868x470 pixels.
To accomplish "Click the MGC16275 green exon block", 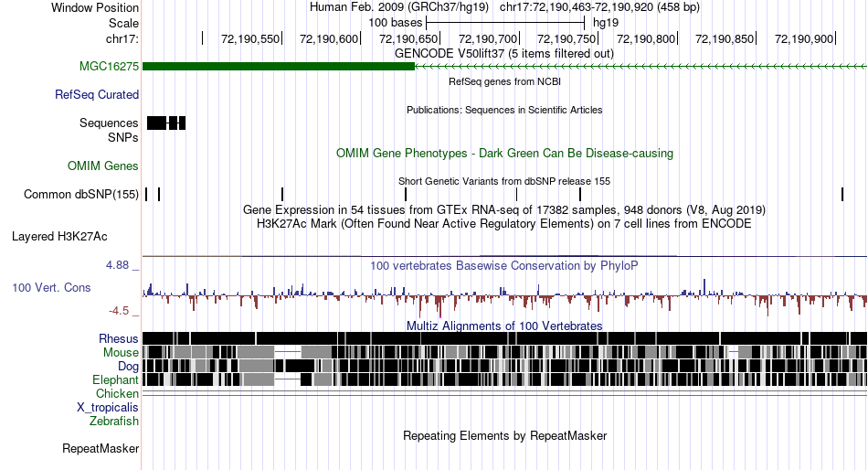I will point(279,67).
